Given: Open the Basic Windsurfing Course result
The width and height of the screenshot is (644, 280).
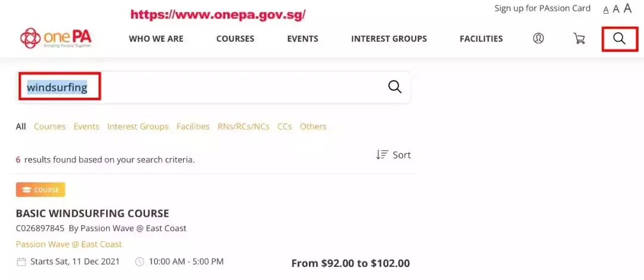Looking at the screenshot, I should pos(92,213).
